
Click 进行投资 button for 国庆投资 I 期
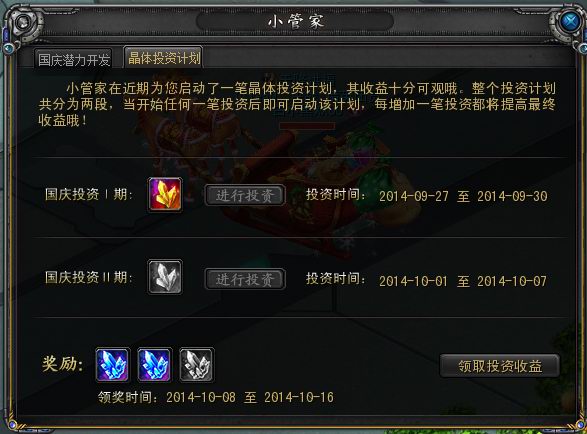[245, 195]
